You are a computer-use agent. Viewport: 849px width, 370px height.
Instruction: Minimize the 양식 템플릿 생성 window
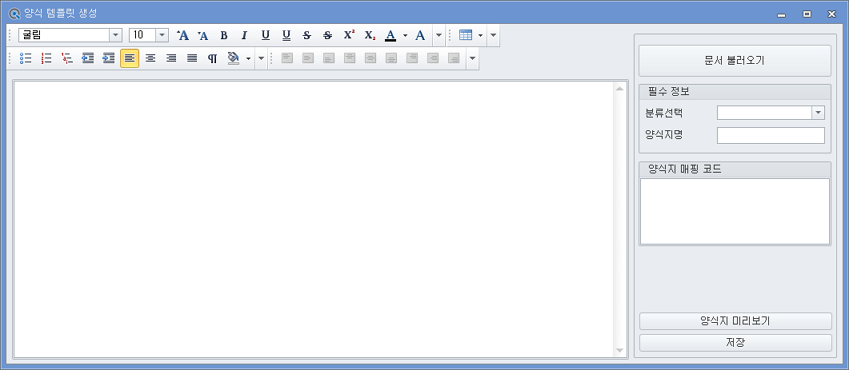781,15
